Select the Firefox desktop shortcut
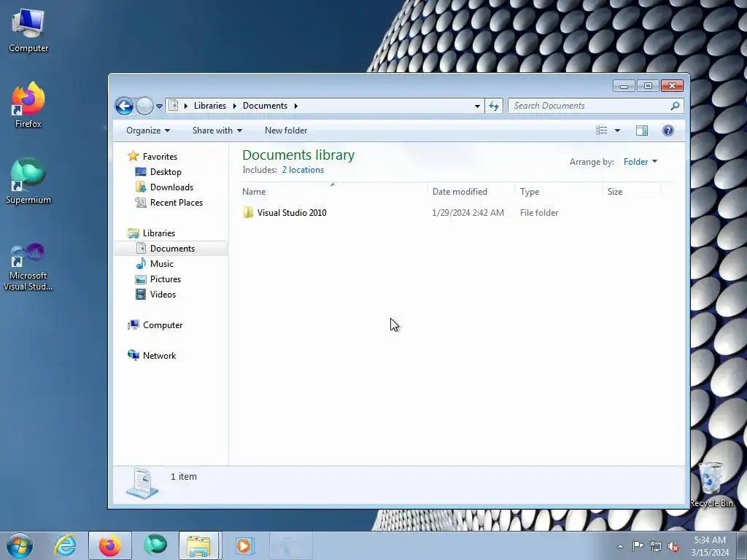 [x=28, y=105]
